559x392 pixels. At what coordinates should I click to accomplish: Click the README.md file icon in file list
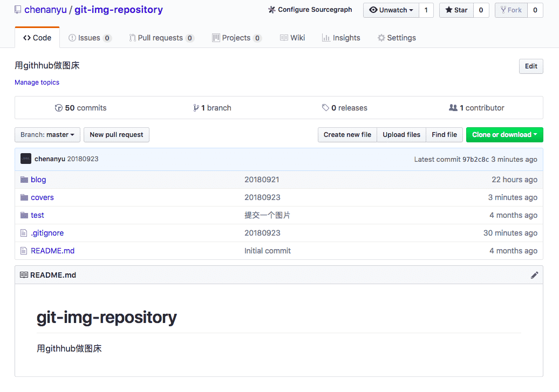coord(24,251)
